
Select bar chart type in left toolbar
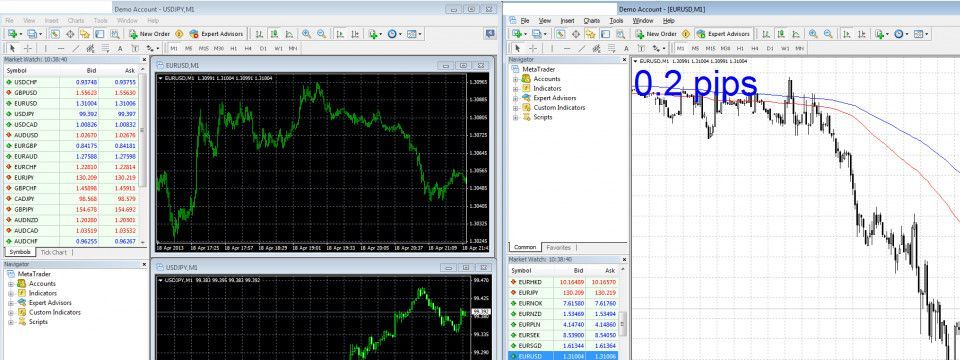pos(259,34)
